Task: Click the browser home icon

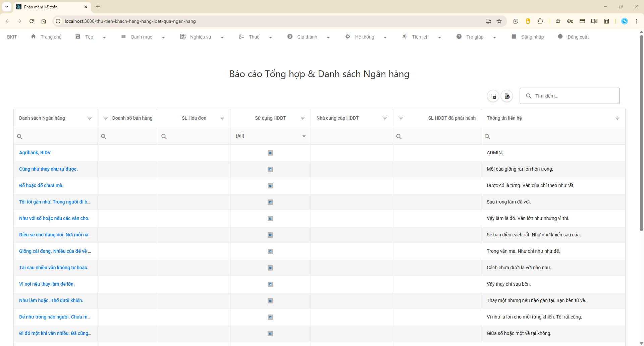Action: [x=44, y=21]
